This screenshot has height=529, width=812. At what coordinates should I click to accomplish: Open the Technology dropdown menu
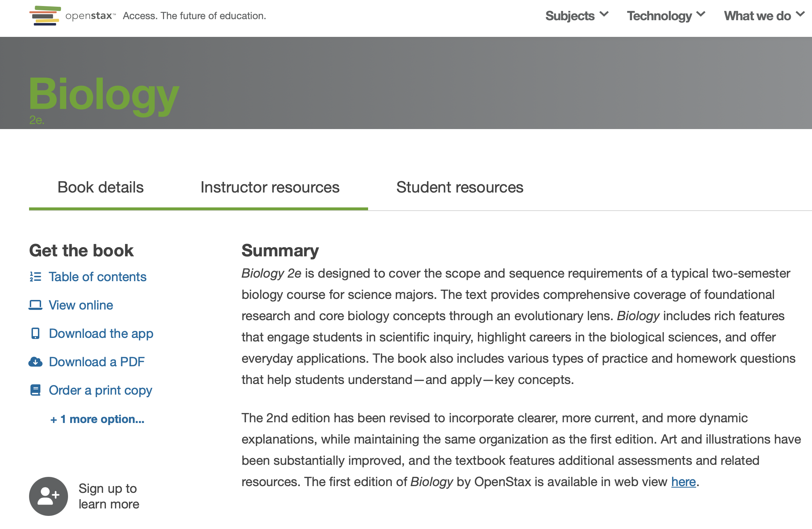point(666,16)
